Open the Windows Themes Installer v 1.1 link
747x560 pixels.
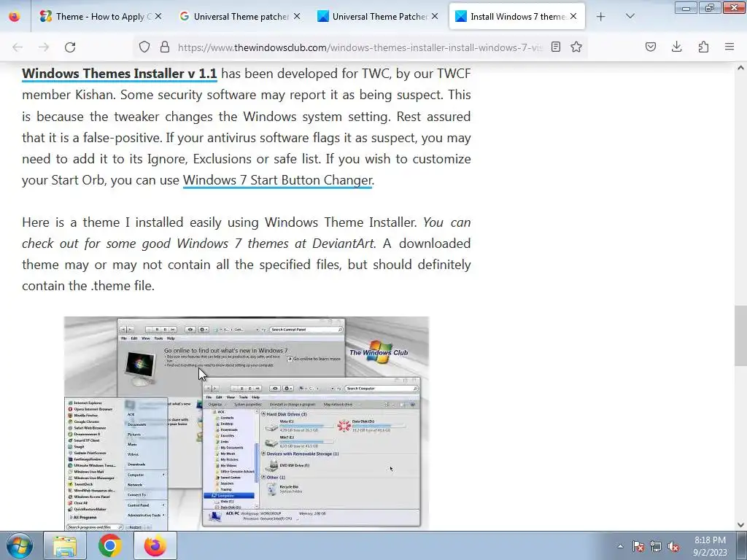(119, 74)
